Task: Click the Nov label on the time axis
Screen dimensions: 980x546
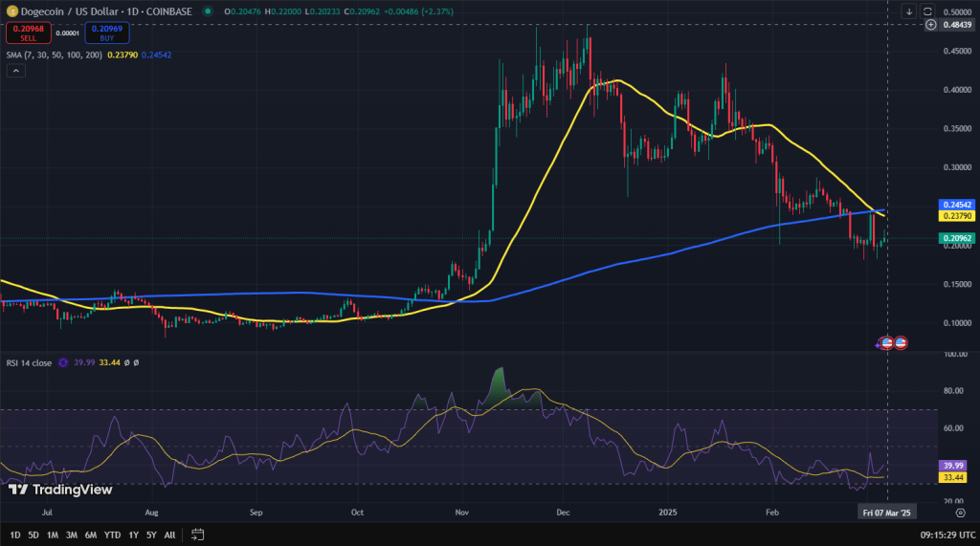Action: tap(462, 513)
